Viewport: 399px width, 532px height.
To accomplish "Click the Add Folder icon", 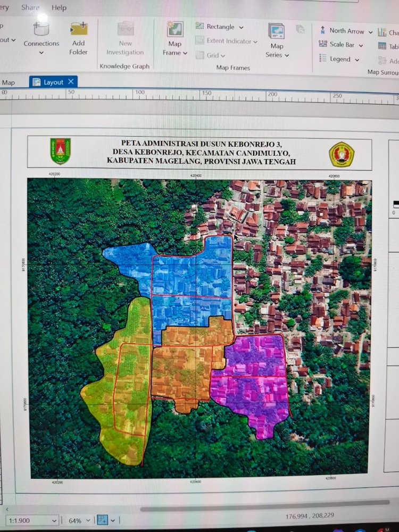I will click(x=79, y=29).
